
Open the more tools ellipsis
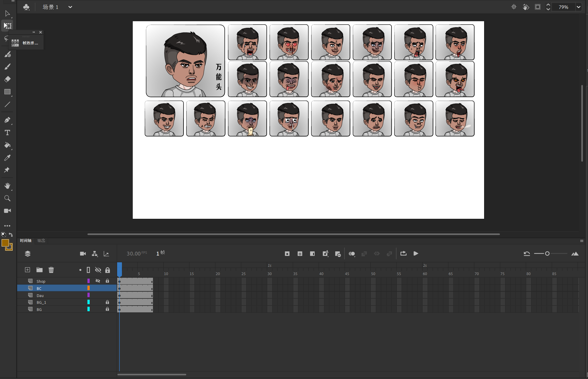pyautogui.click(x=7, y=226)
